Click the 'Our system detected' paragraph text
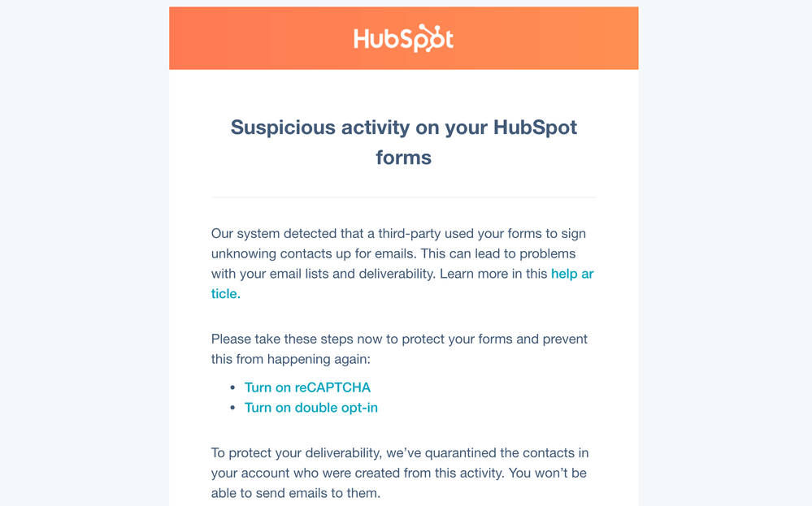The width and height of the screenshot is (812, 506). click(402, 263)
